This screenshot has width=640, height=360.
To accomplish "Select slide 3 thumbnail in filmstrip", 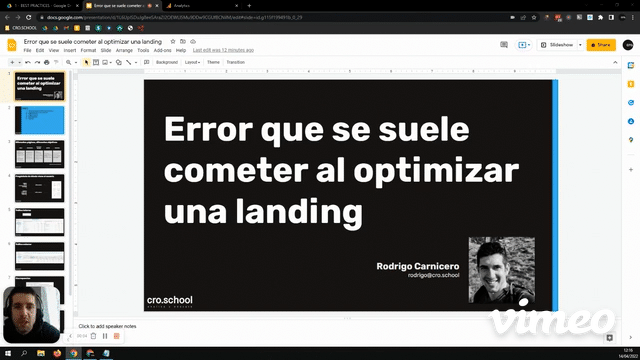I will tap(40, 154).
